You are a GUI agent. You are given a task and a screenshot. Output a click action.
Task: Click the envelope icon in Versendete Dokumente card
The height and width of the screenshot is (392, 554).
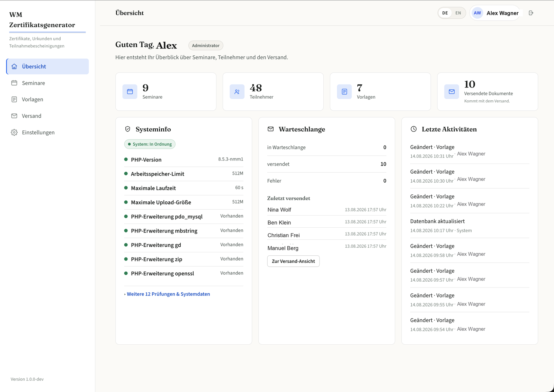click(452, 92)
